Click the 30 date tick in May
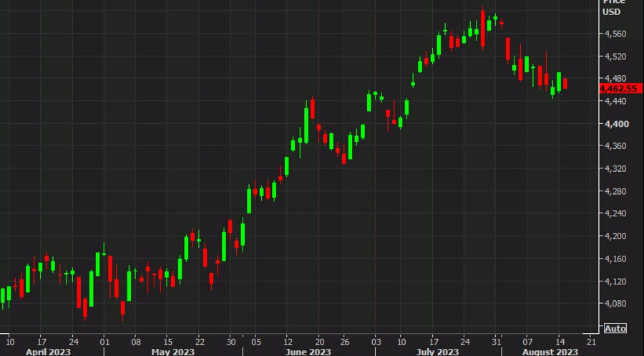 tap(231, 342)
